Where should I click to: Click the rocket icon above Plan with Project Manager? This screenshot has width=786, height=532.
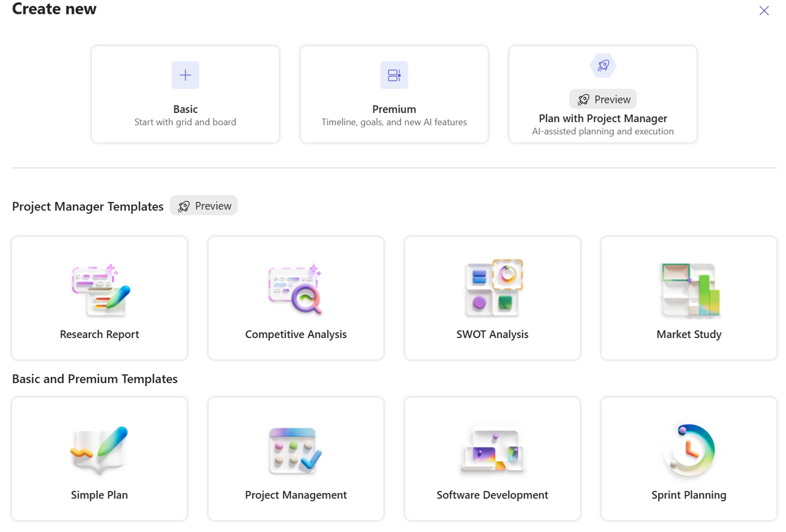(603, 65)
